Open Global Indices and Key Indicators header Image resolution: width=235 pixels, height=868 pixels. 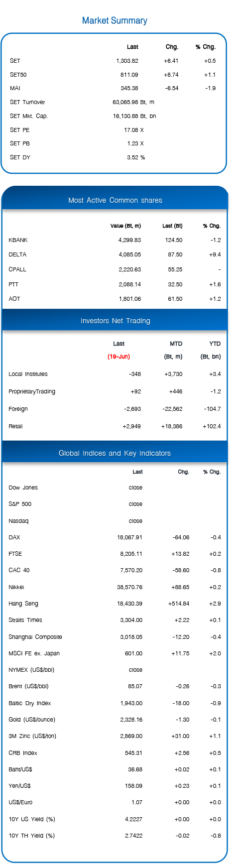pos(115,453)
